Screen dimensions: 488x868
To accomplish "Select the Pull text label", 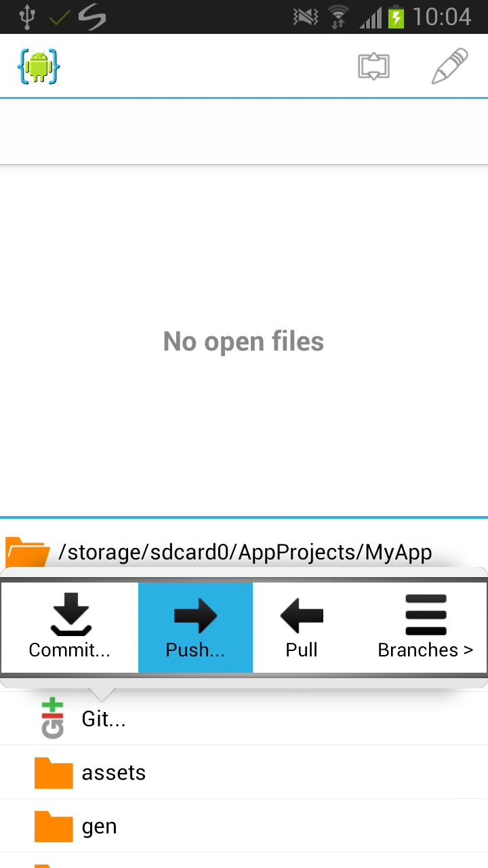I will [x=302, y=650].
